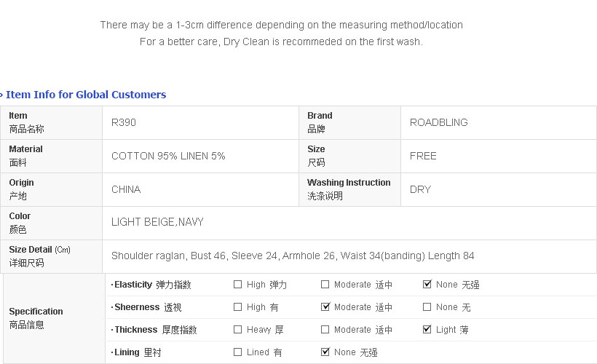The image size is (597, 364).
Task: Click the R390 item name value
Action: tap(124, 122)
